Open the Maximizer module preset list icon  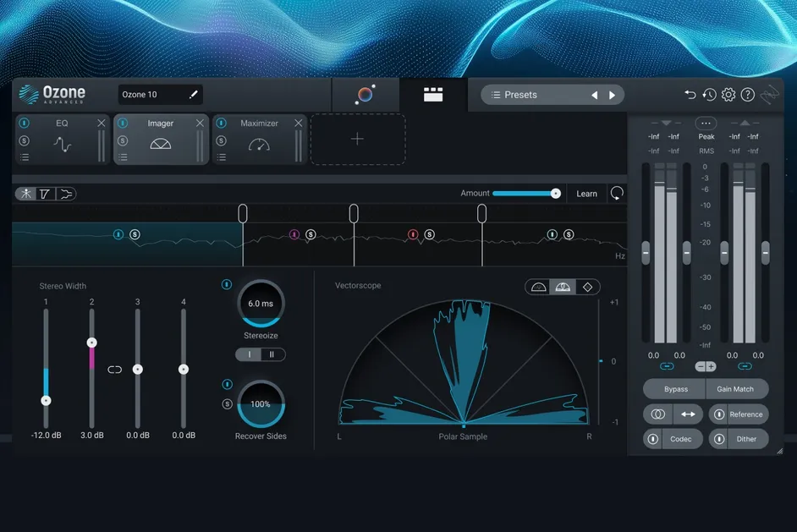pyautogui.click(x=222, y=157)
